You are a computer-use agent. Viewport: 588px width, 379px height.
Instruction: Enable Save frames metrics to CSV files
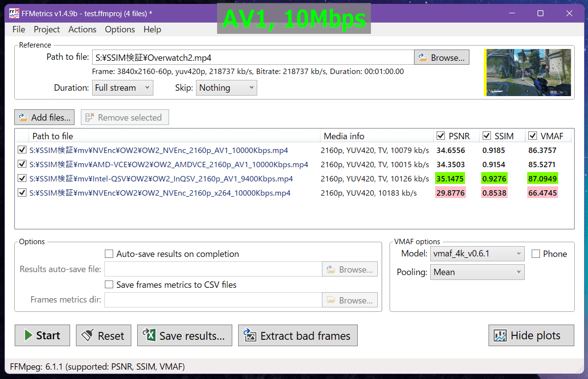[x=109, y=284]
